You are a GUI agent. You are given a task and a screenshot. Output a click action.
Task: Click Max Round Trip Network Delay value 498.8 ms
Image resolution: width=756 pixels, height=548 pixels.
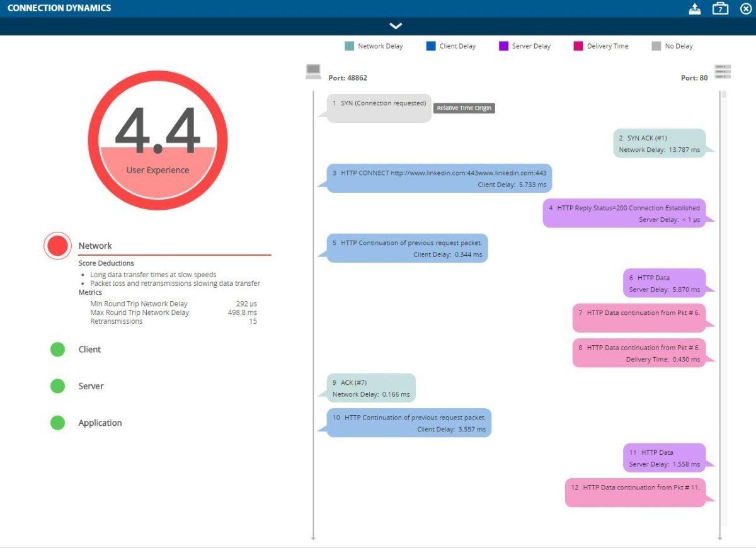point(243,312)
